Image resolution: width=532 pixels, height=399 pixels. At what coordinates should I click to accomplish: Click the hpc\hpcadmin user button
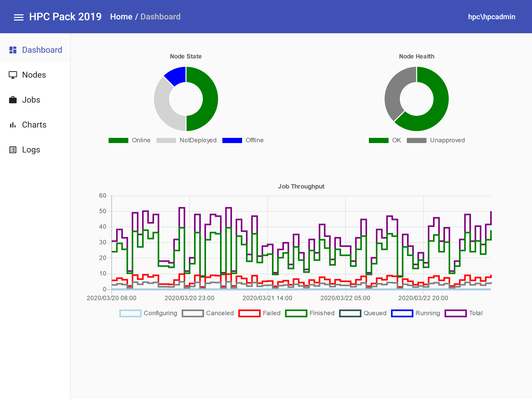[491, 17]
